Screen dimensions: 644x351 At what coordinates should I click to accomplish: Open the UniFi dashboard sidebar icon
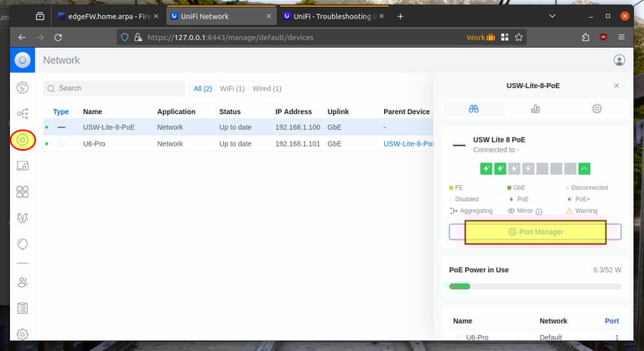click(23, 87)
